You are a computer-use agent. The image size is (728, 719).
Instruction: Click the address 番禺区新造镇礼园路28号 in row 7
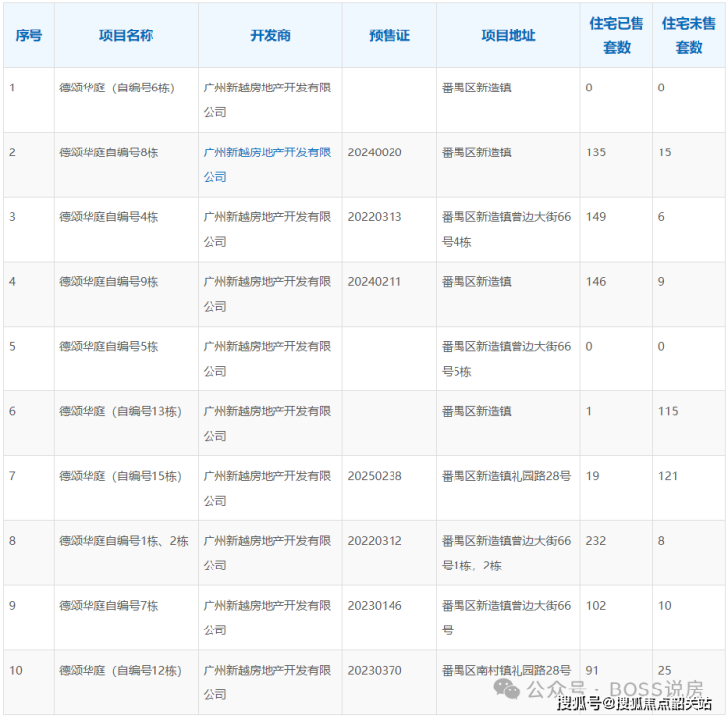pyautogui.click(x=506, y=476)
